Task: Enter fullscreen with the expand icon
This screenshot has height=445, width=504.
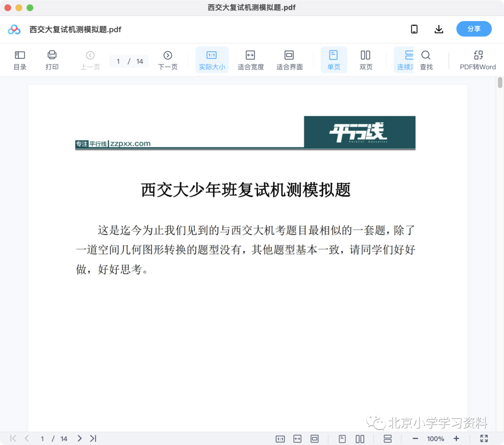Action: click(x=484, y=438)
